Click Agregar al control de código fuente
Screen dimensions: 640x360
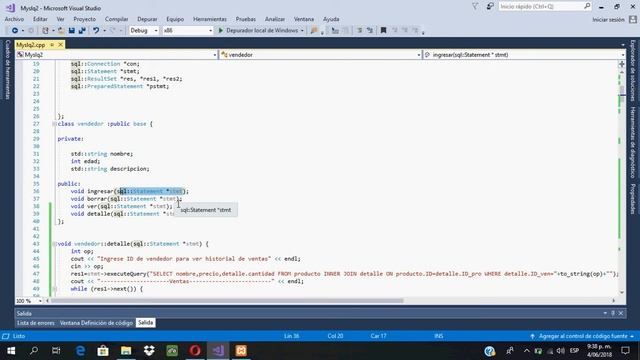583,336
